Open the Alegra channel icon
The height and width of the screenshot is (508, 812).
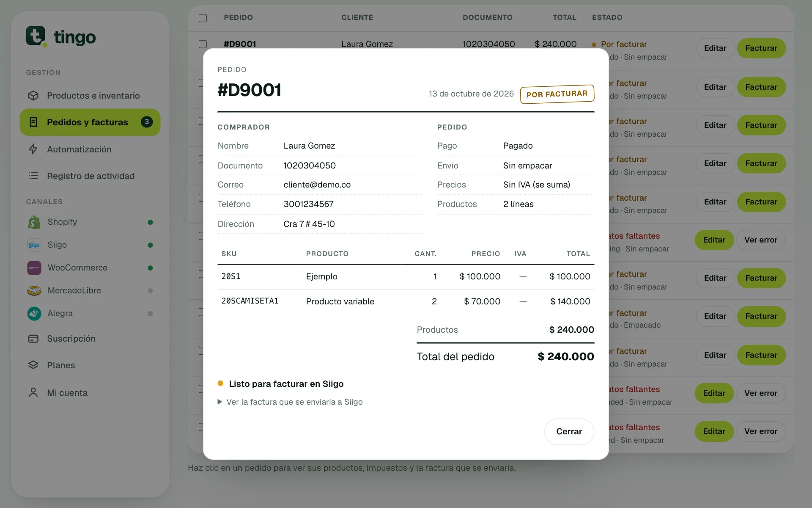[34, 313]
